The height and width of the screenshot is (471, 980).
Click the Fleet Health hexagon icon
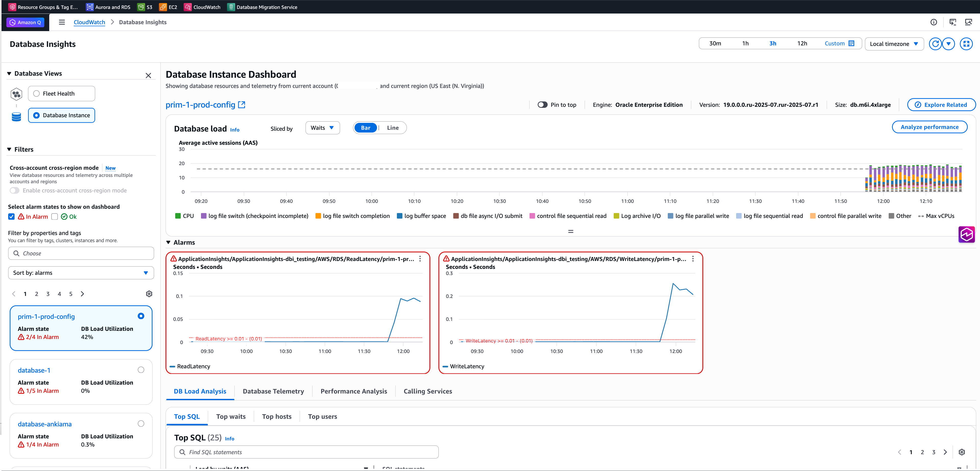16,94
